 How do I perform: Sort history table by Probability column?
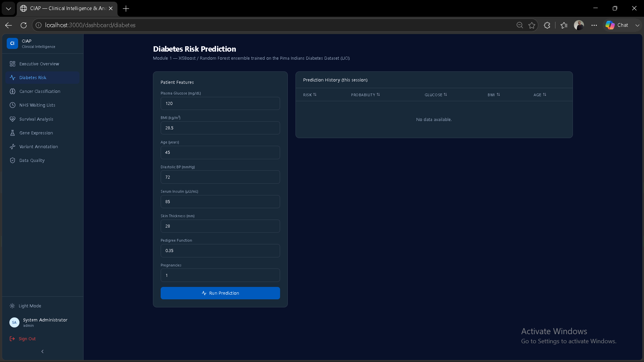click(x=365, y=95)
